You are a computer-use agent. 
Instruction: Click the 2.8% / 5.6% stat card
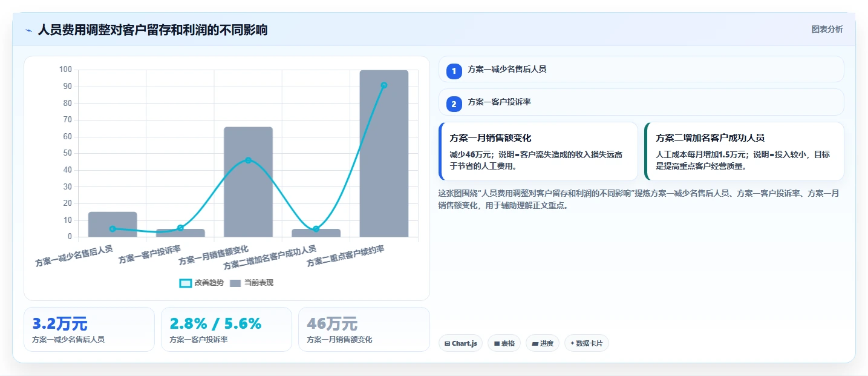226,329
